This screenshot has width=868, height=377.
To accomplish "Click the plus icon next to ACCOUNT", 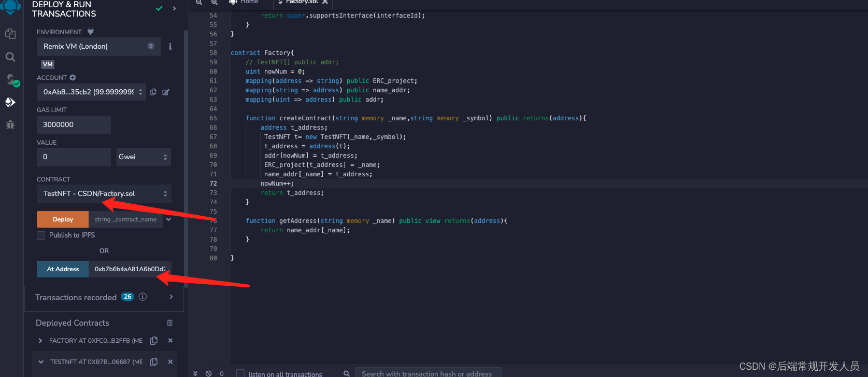I will [73, 78].
